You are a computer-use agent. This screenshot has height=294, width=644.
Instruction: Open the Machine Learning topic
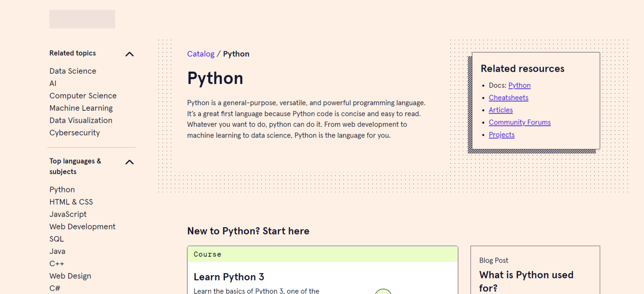point(81,108)
